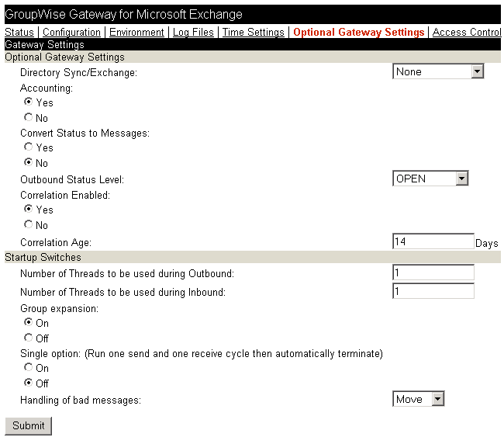
Task: Open the Time Settings tab
Action: point(254,32)
